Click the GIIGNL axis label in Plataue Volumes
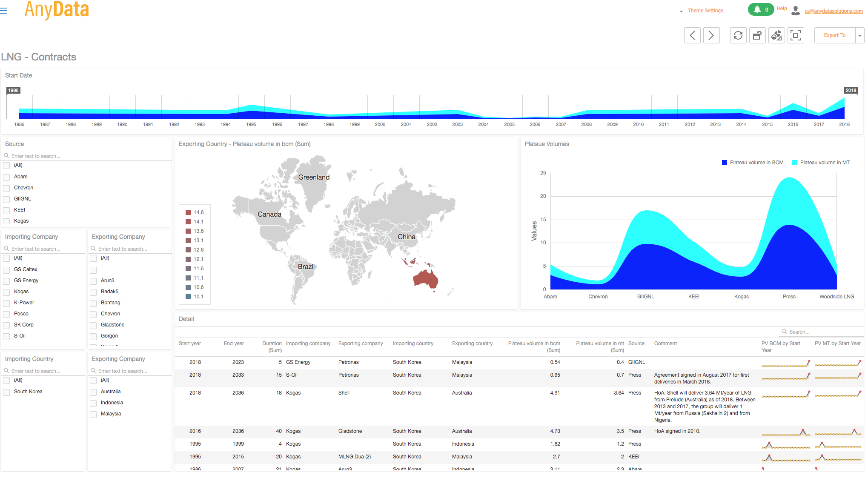868x498 pixels. (645, 297)
